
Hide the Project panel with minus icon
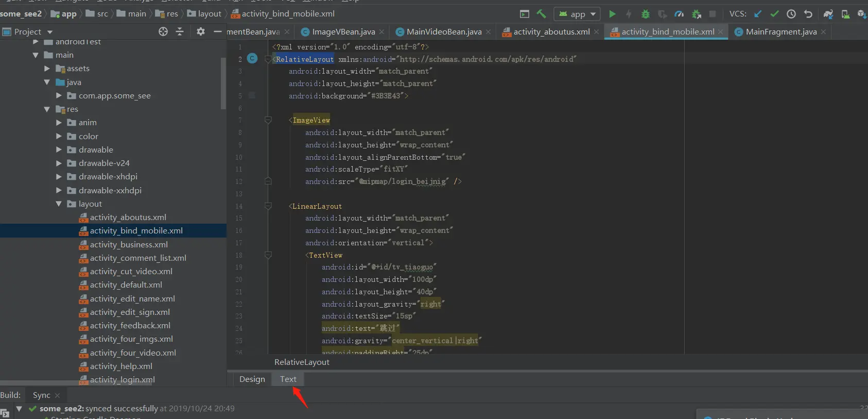click(x=218, y=31)
